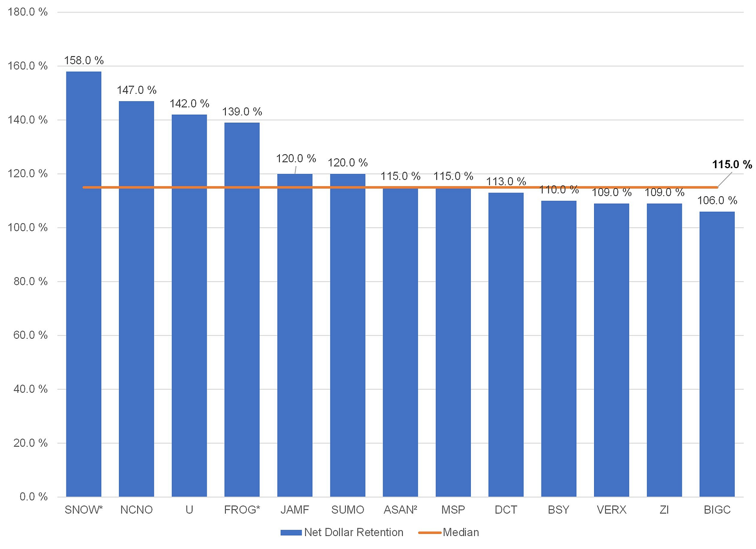Click the orange Median legend swatch
Screen dimensions: 756x549
[429, 532]
